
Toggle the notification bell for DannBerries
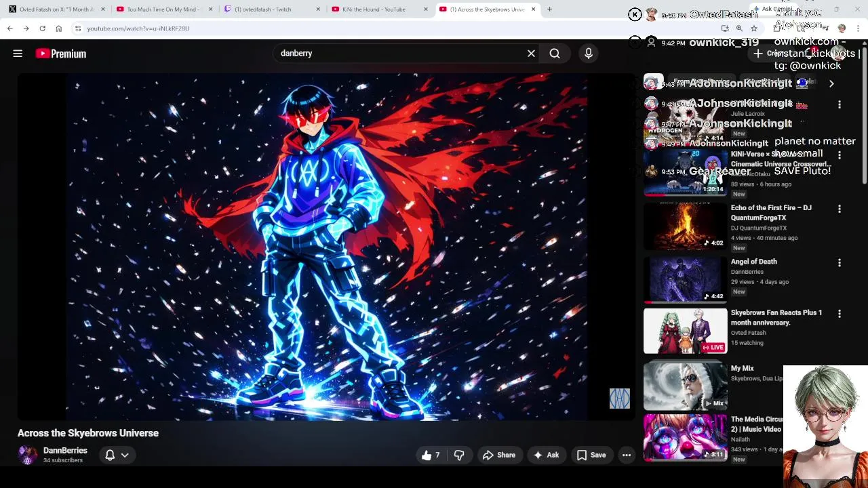(110, 455)
